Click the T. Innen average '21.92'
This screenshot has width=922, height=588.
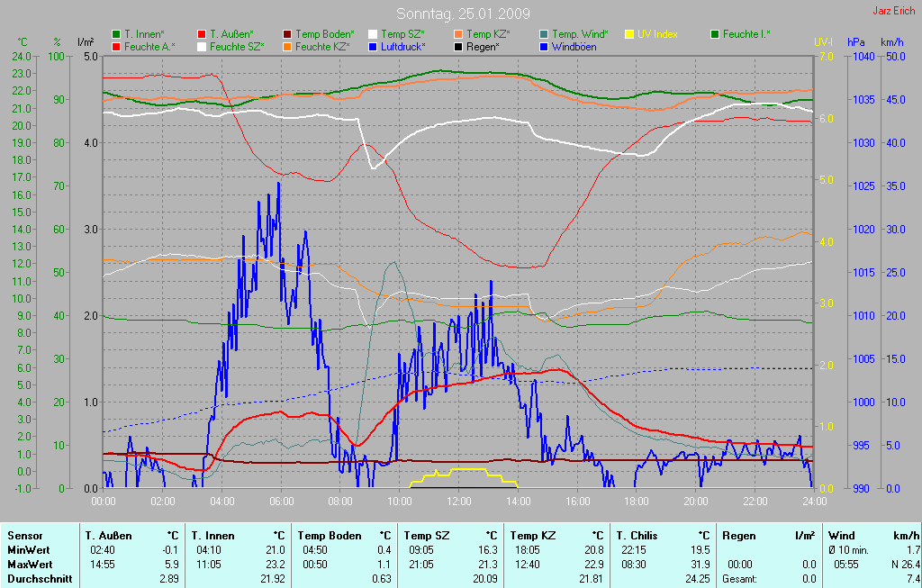click(x=273, y=579)
